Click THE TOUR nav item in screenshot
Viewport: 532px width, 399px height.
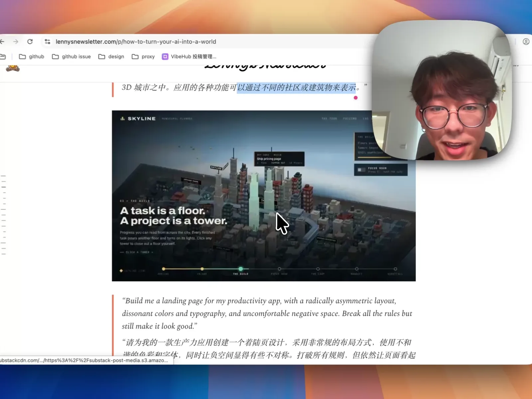tap(330, 119)
